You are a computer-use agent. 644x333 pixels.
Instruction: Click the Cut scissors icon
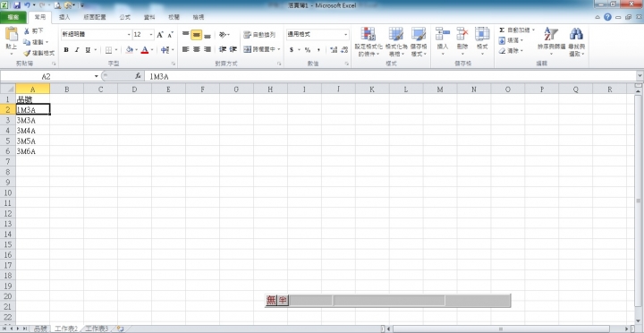tap(27, 31)
